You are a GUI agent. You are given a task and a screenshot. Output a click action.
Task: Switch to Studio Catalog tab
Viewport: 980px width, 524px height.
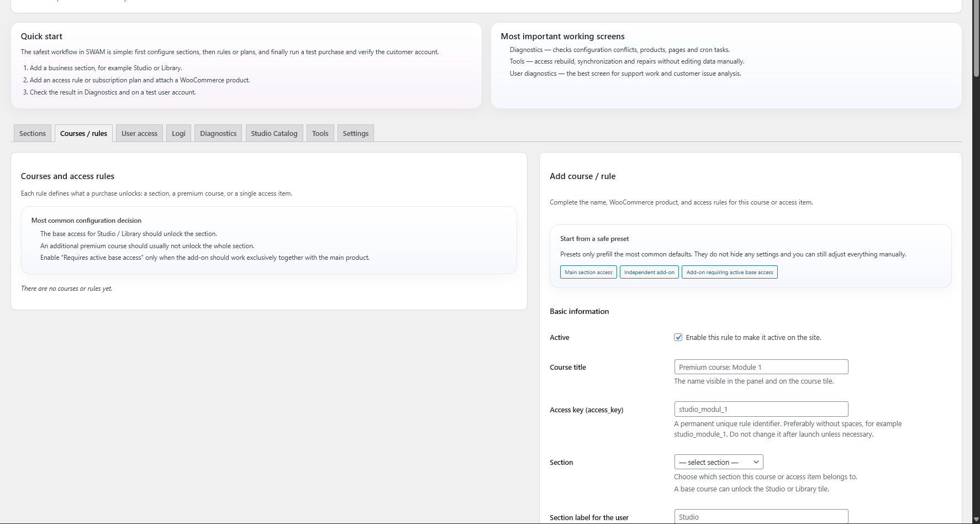[274, 133]
